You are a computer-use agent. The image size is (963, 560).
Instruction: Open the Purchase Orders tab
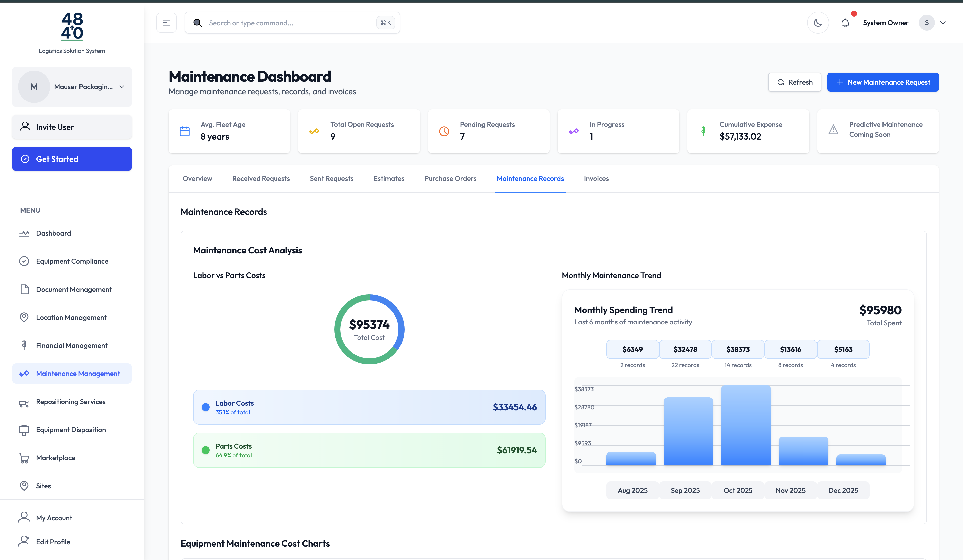[450, 178]
